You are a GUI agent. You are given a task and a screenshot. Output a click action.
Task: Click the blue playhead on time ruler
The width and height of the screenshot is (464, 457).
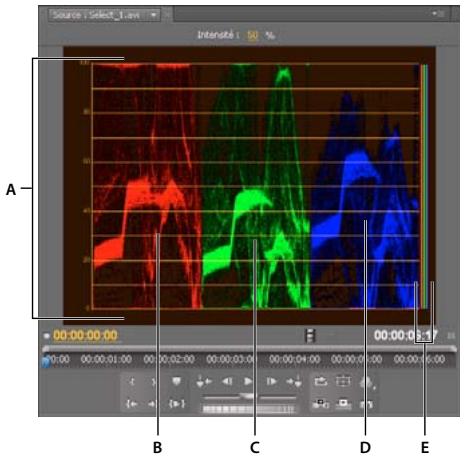tap(46, 362)
